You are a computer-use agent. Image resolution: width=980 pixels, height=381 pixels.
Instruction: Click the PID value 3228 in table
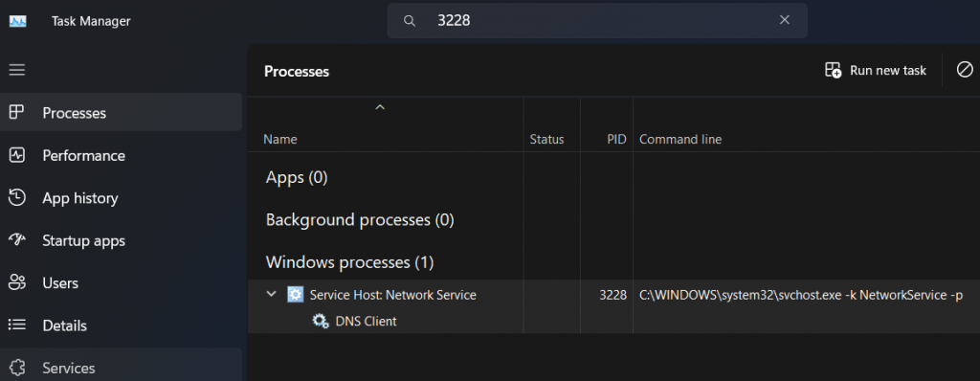613,295
